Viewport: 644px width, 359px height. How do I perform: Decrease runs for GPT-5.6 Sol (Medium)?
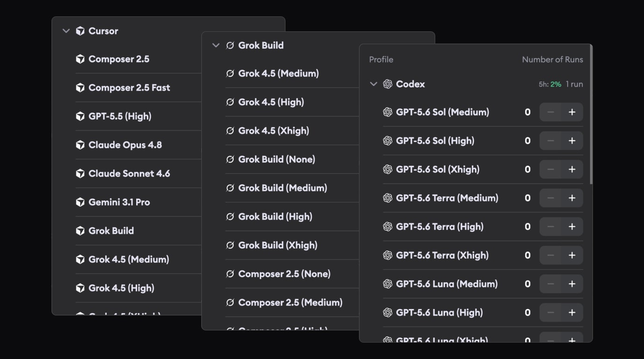[550, 112]
